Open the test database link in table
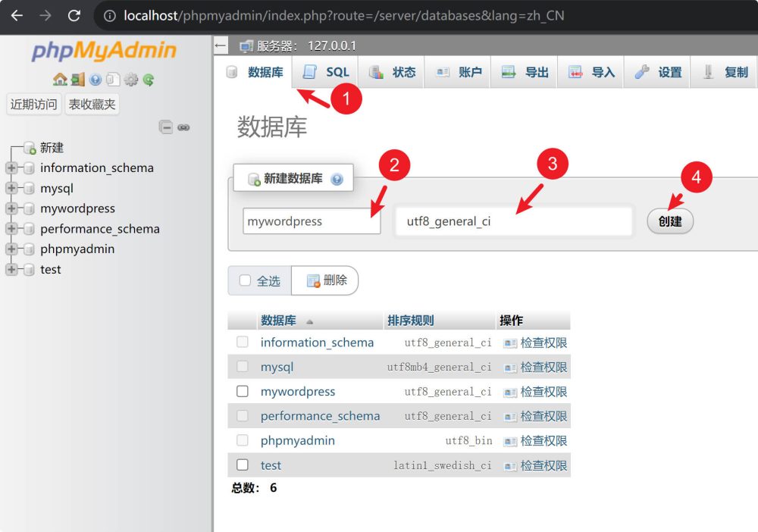 271,465
